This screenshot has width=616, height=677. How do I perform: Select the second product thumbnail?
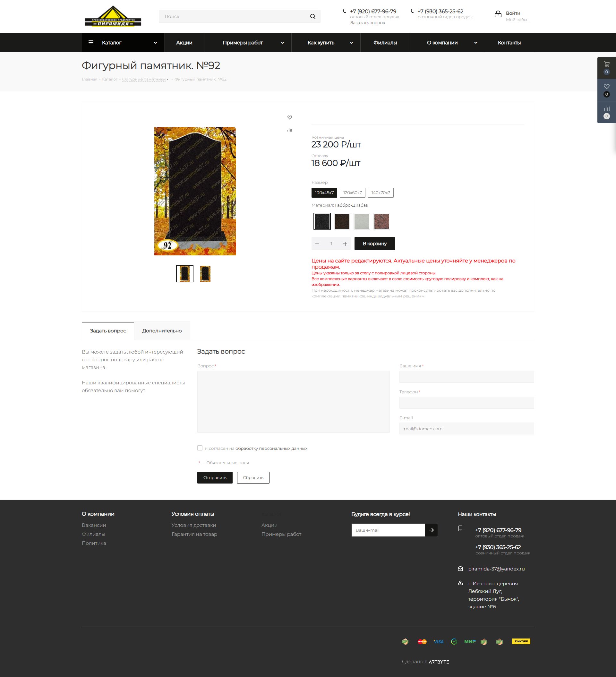coord(205,274)
